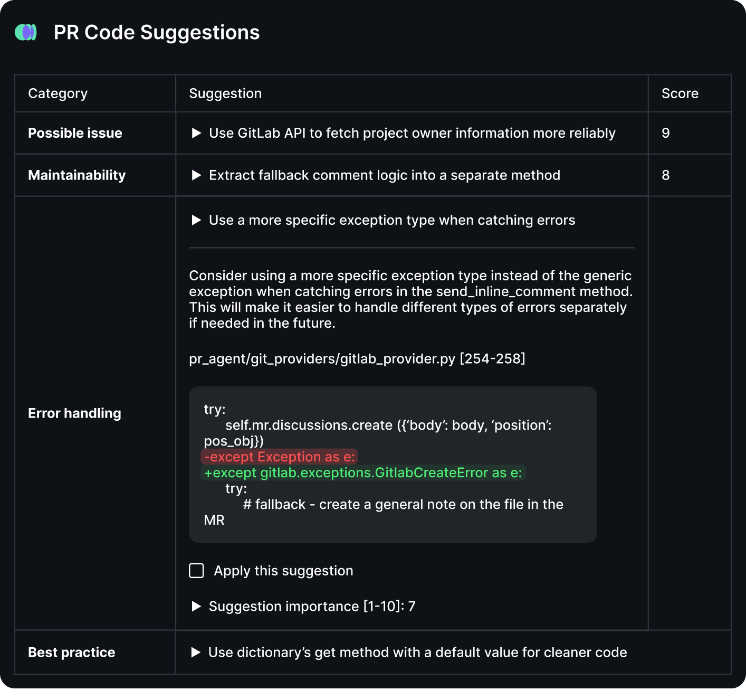Collapse the 'Use a more specific exception type' suggestion
746x700 pixels.
tap(196, 220)
